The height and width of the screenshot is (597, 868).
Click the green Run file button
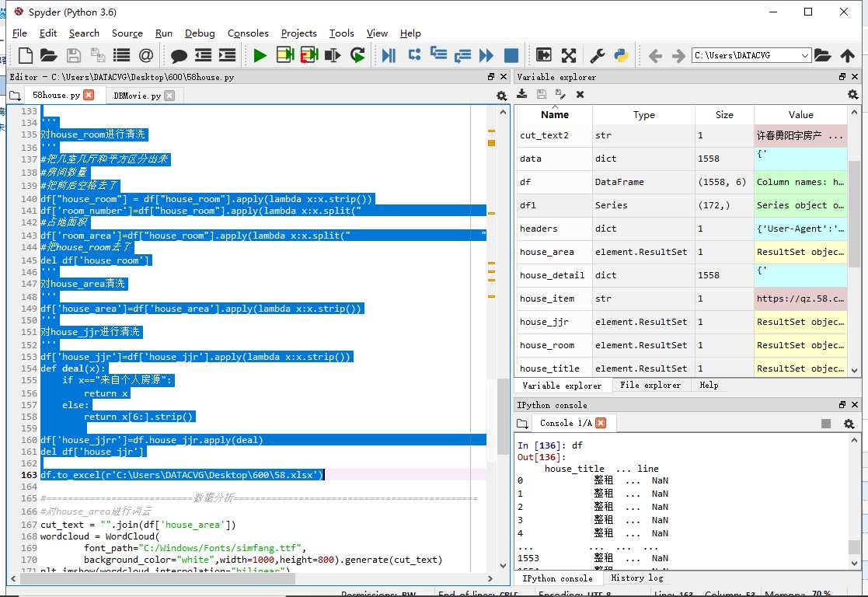point(260,55)
